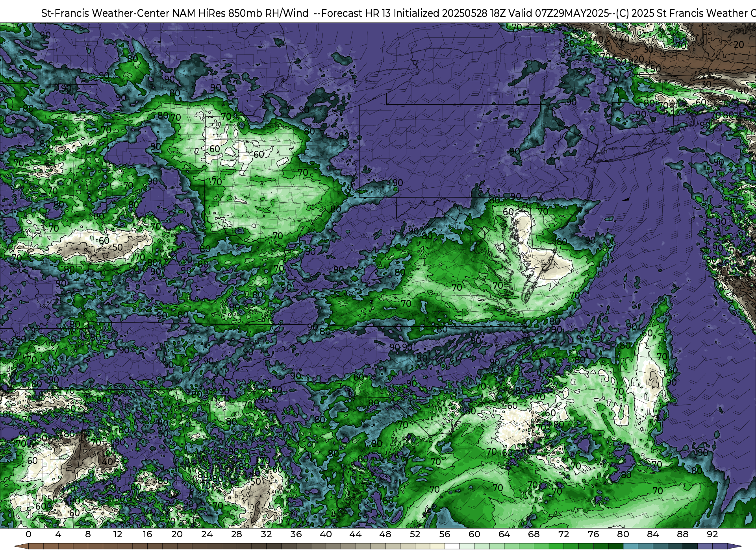Image resolution: width=756 pixels, height=551 pixels.
Task: Click the color scale label "68"
Action: (534, 534)
